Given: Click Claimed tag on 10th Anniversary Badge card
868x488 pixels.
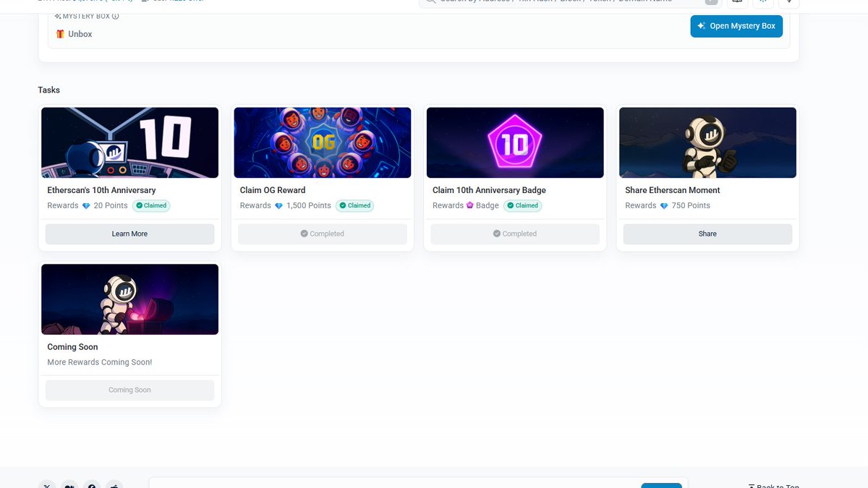Looking at the screenshot, I should pos(523,205).
